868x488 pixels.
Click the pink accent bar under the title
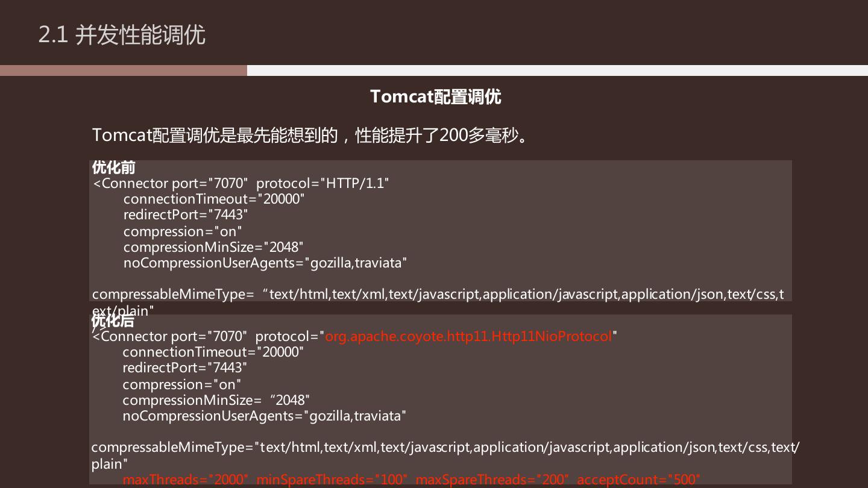(124, 70)
